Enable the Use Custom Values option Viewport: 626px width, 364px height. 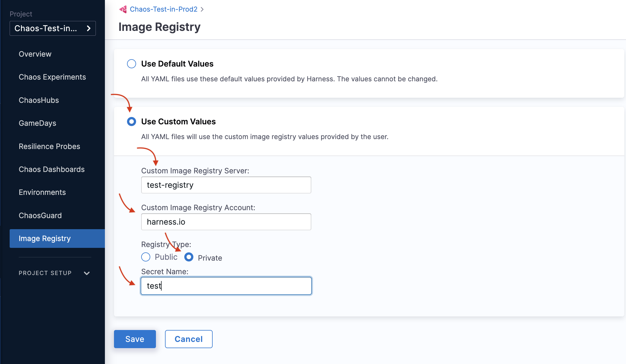pyautogui.click(x=131, y=122)
